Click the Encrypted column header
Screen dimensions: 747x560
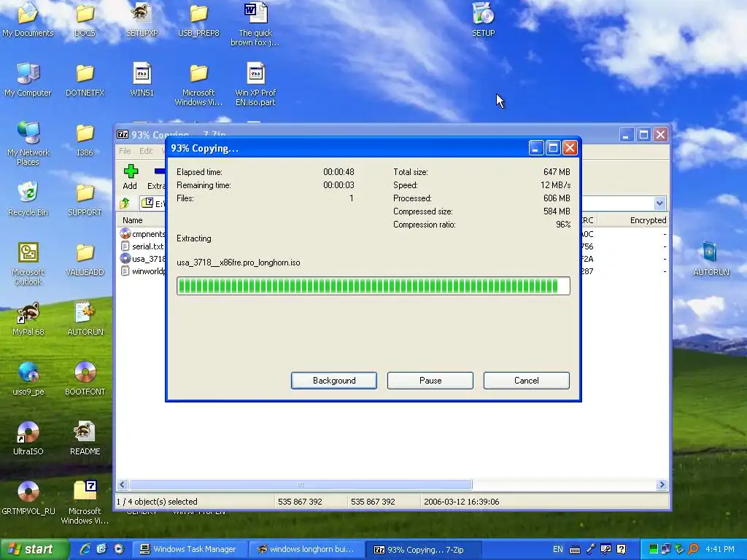632,220
